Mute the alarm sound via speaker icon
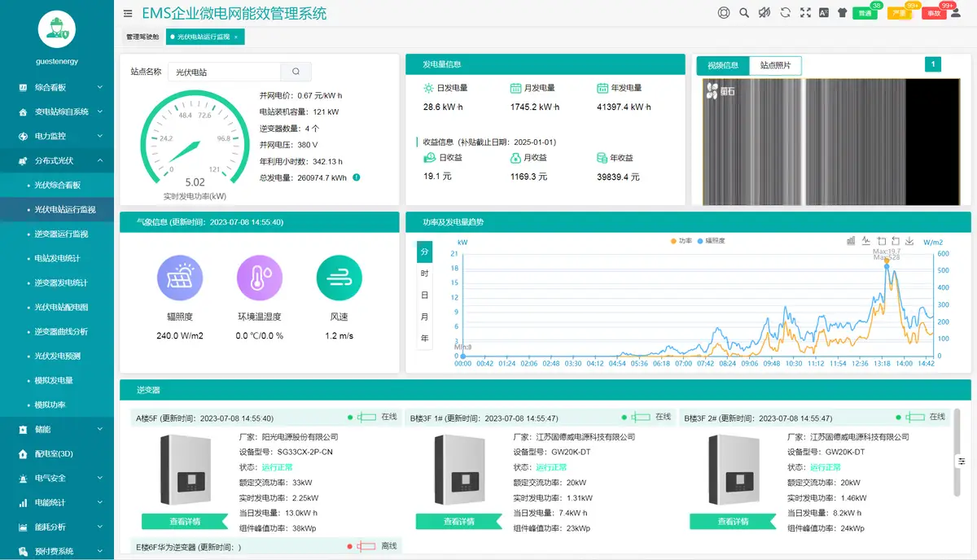 tap(765, 12)
